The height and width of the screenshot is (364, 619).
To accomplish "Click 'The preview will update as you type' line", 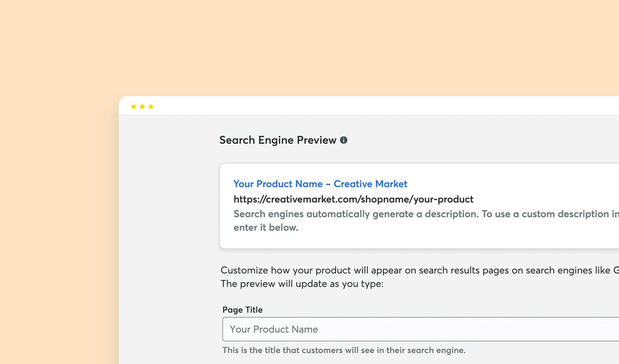I will coord(302,284).
